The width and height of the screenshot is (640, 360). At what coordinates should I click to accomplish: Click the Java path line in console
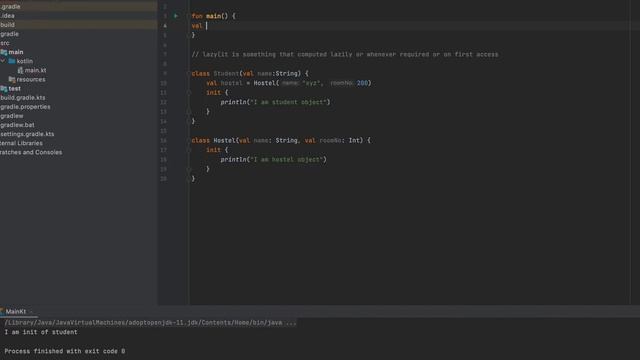[150, 323]
